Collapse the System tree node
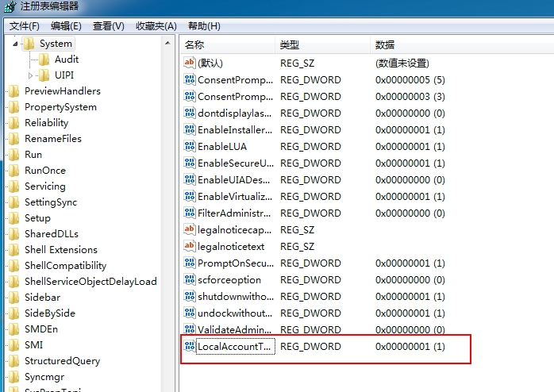 [x=16, y=44]
